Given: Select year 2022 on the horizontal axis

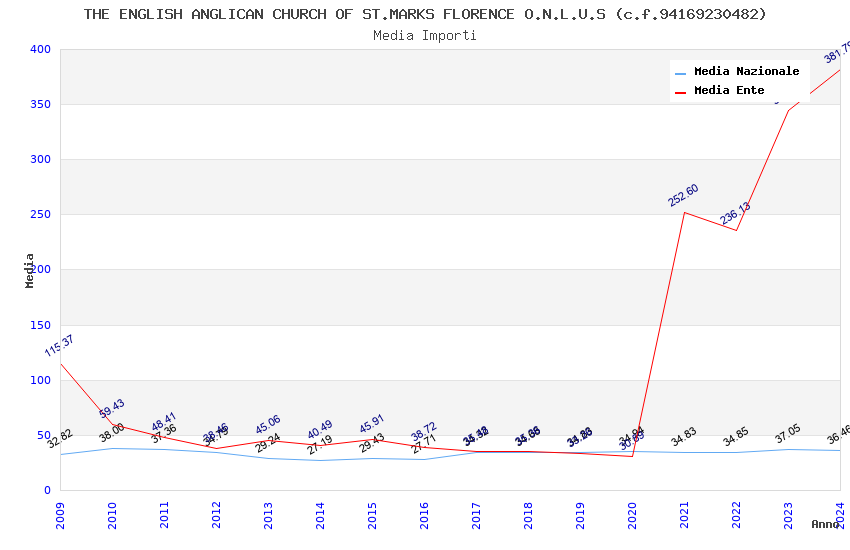Looking at the screenshot, I should pyautogui.click(x=737, y=515).
